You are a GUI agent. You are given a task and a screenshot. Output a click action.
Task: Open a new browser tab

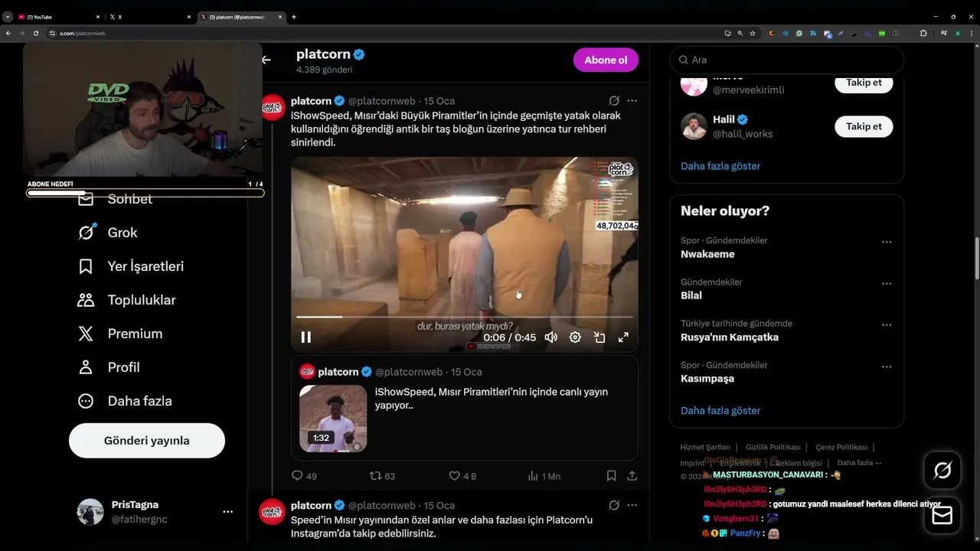[x=294, y=17]
